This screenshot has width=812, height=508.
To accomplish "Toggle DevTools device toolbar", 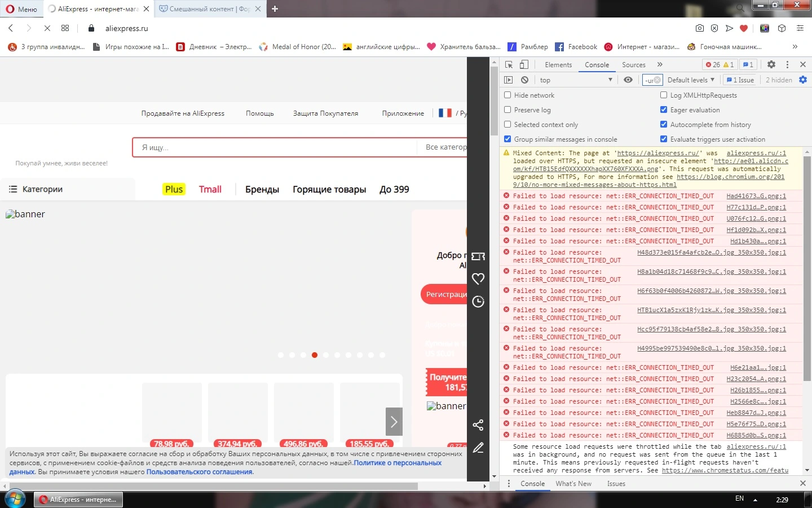I will click(524, 65).
